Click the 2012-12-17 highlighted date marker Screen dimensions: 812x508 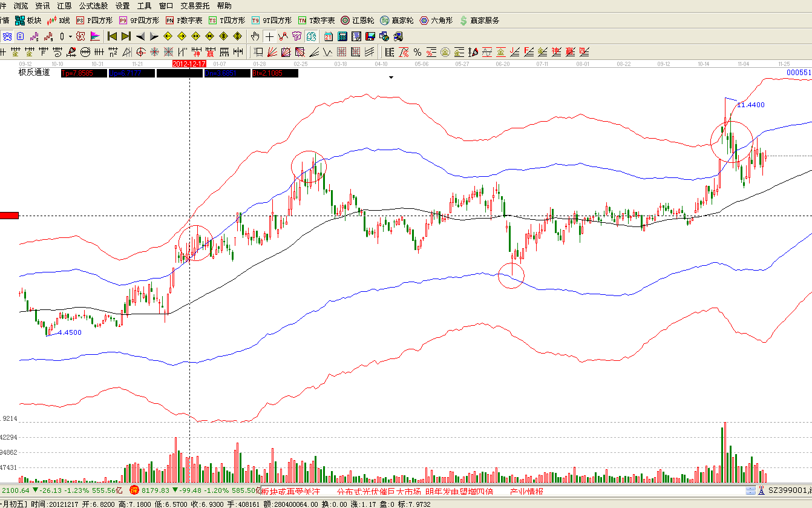[189, 63]
